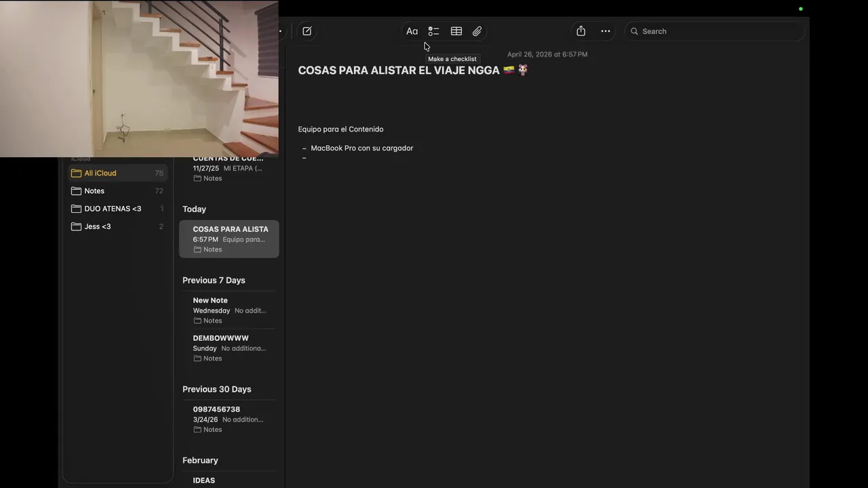Click the Previous 30 Days header
This screenshot has height=488, width=868.
(216, 390)
